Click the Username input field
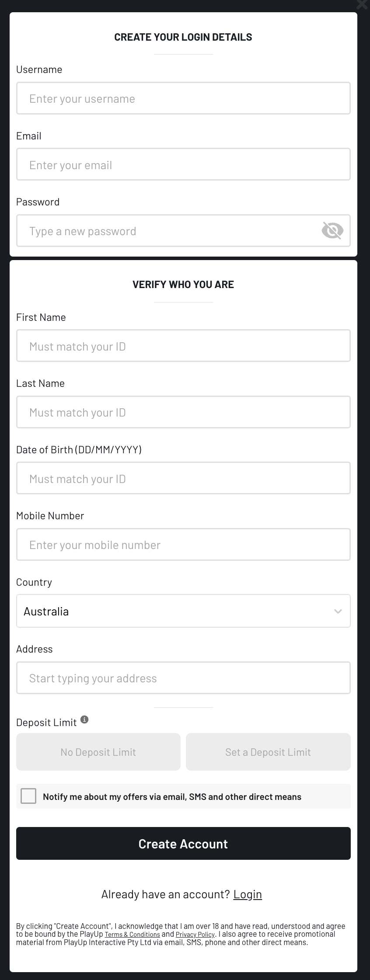This screenshot has height=980, width=370. point(183,98)
